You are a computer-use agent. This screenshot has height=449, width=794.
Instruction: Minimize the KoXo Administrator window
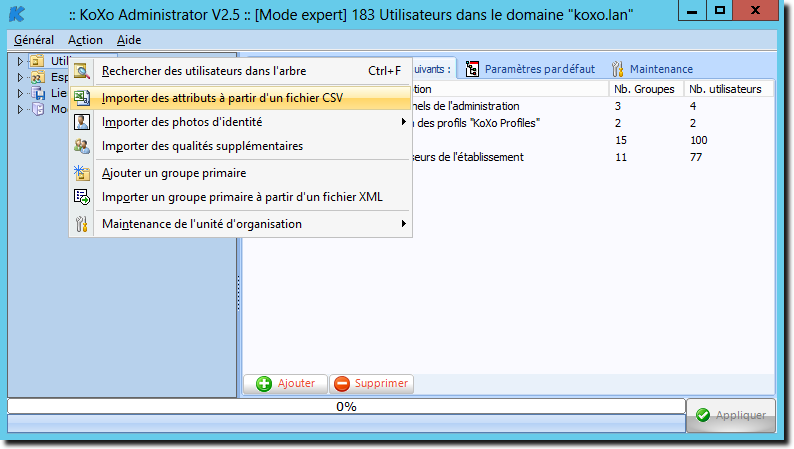(x=692, y=10)
